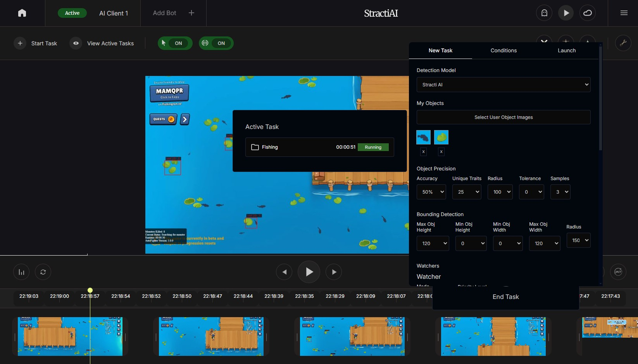
Task: Click the End Task button
Action: pyautogui.click(x=505, y=297)
